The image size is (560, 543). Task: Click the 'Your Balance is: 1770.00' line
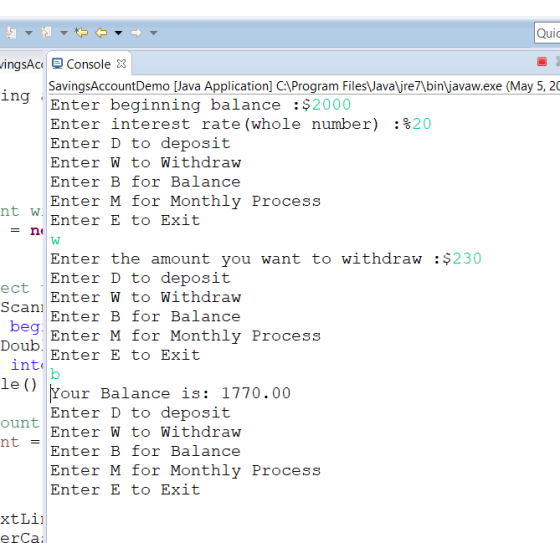[171, 393]
